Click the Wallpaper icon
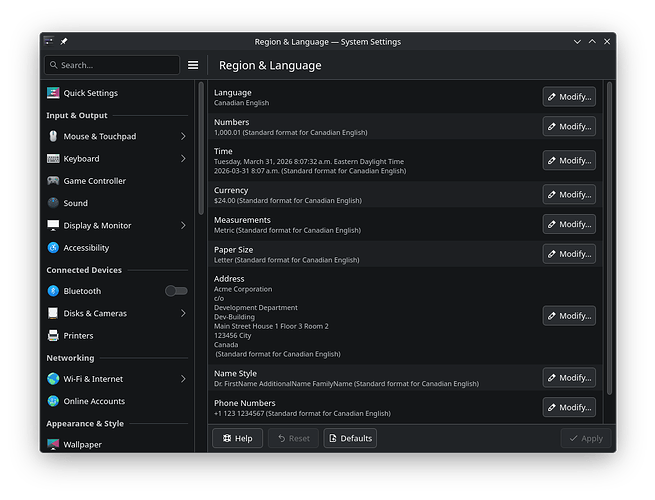Screen dimensions: 655x500 coord(54,444)
